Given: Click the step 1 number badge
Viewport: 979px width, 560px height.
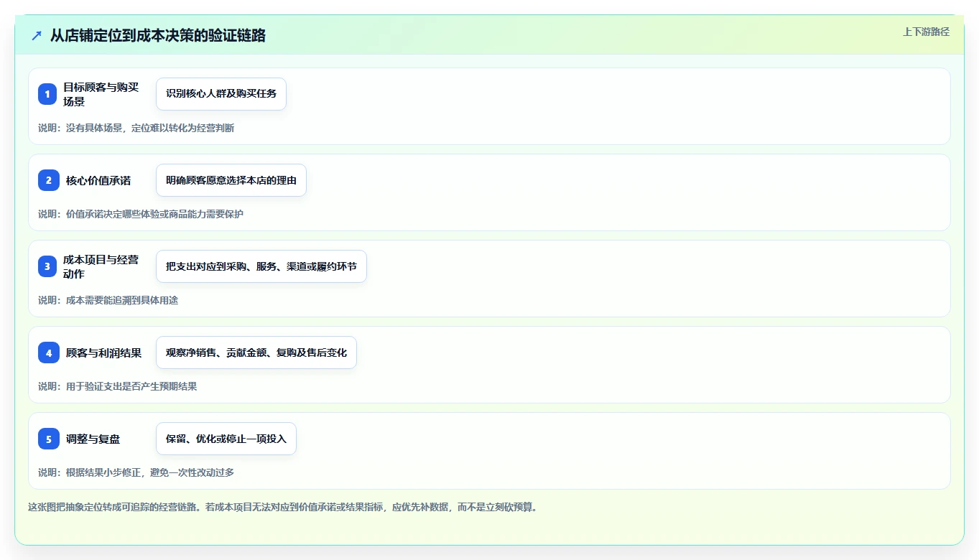Looking at the screenshot, I should 47,94.
